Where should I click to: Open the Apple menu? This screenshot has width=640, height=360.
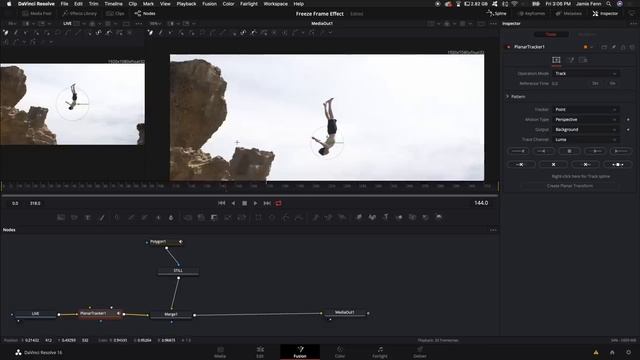(x=9, y=4)
